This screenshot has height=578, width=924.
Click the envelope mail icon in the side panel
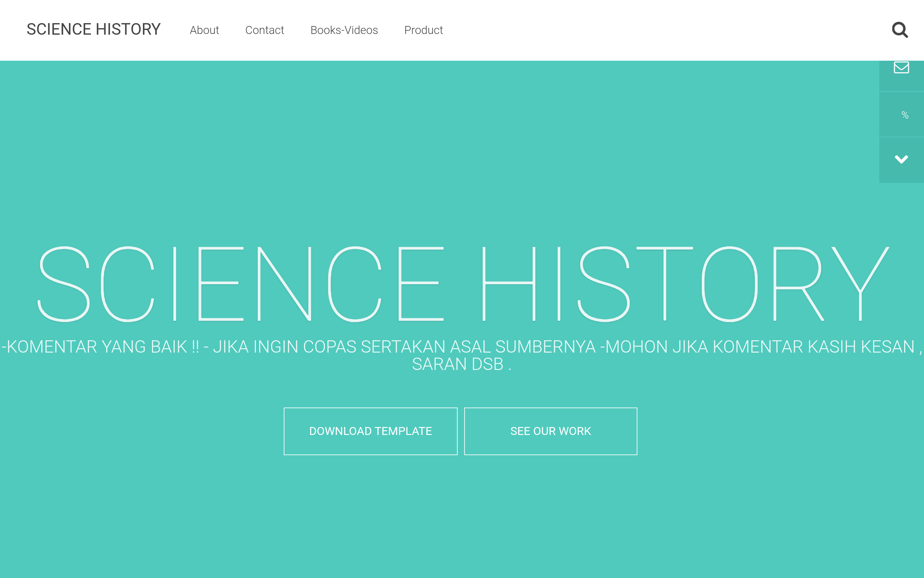click(x=901, y=68)
